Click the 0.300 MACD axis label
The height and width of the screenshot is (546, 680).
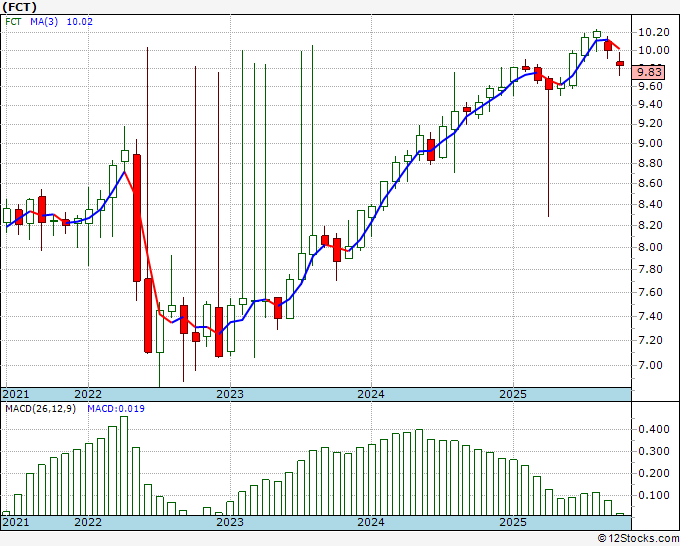[654, 451]
